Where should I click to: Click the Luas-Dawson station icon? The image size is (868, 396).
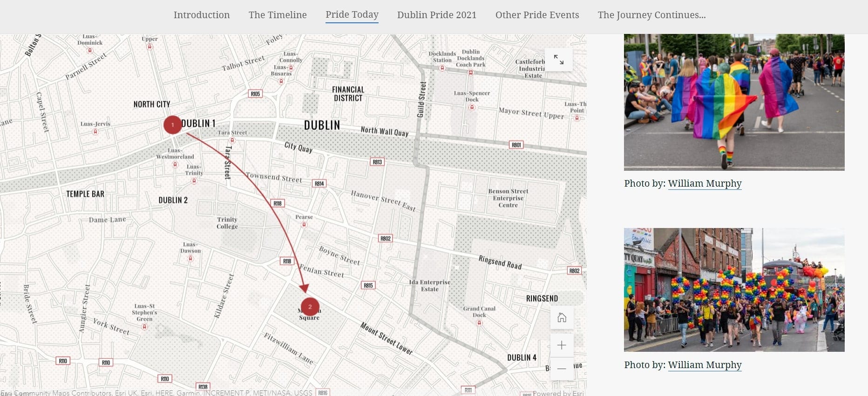(190, 258)
